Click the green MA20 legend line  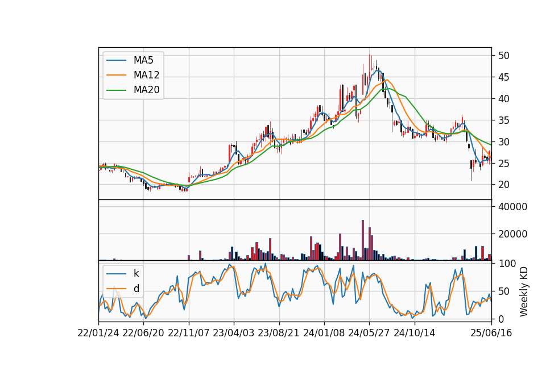tap(116, 90)
